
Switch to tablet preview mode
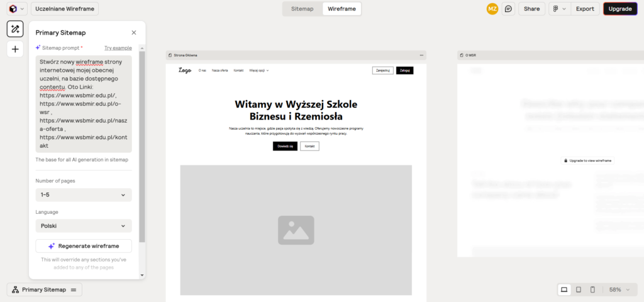579,289
